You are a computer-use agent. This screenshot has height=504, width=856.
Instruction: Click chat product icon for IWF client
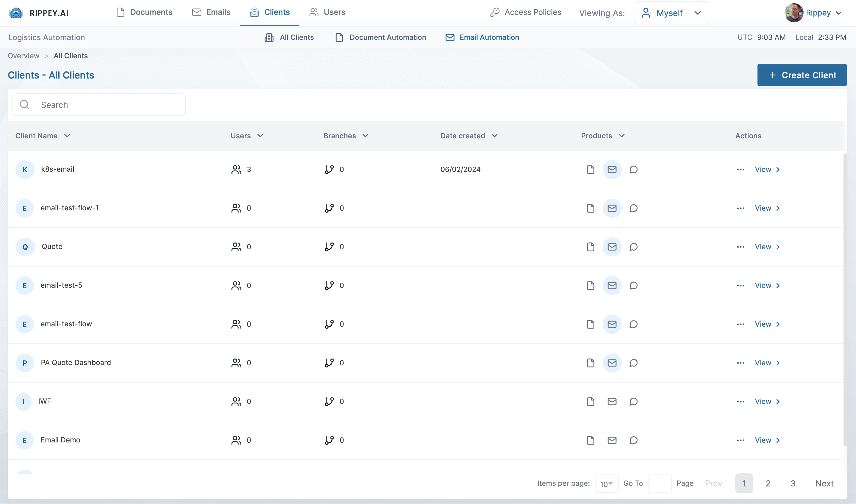click(x=633, y=402)
